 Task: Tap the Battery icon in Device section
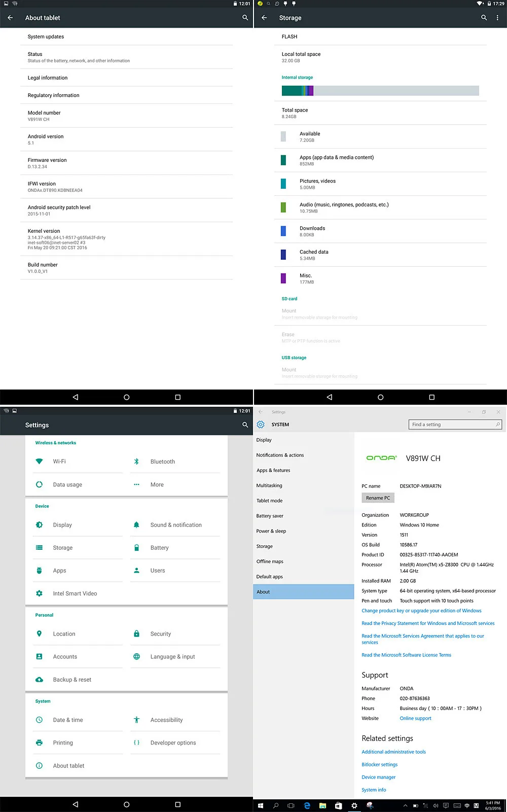coord(136,548)
